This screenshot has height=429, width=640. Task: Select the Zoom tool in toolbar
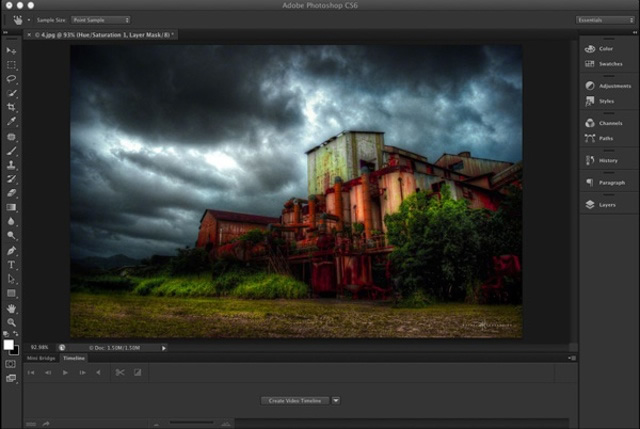pyautogui.click(x=11, y=322)
